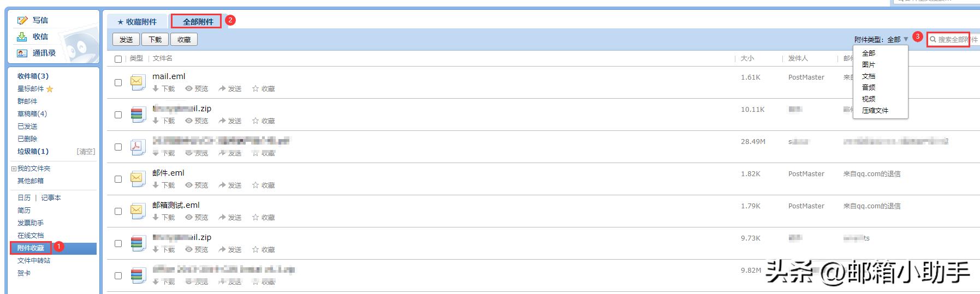The image size is (980, 294).
Task: Open the 收件箱(3) inbox folder
Action: point(33,76)
